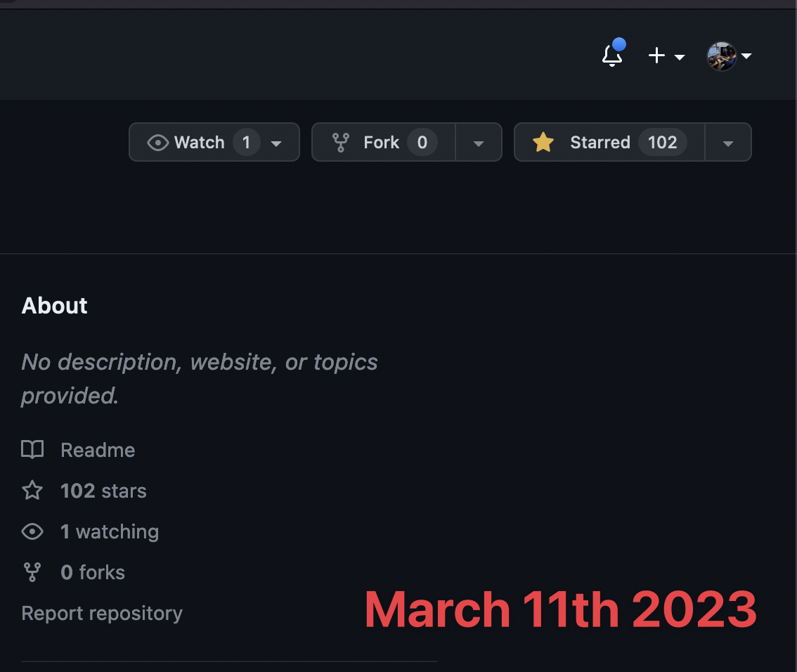Click the fork icon beside forks count
This screenshot has height=672, width=797.
32,572
